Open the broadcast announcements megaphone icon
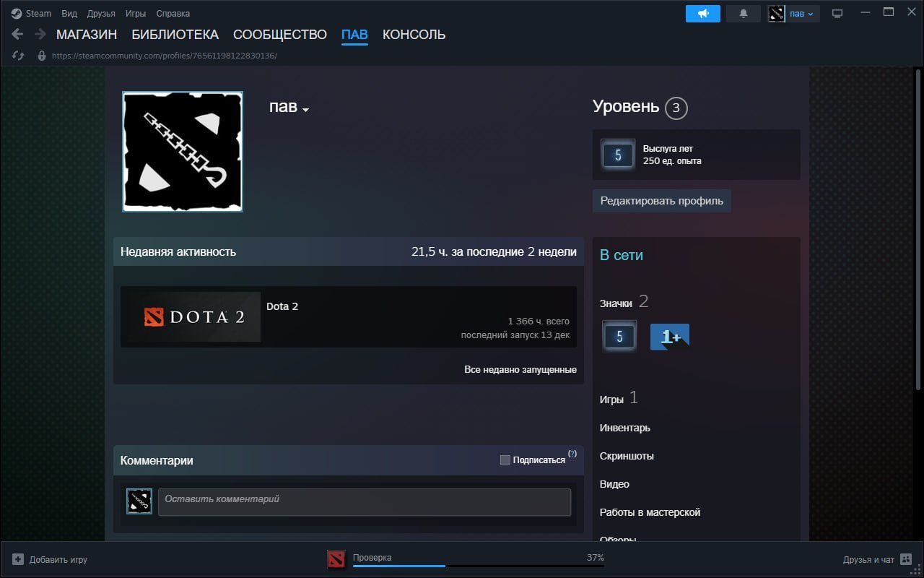The width and height of the screenshot is (924, 578). pyautogui.click(x=702, y=13)
